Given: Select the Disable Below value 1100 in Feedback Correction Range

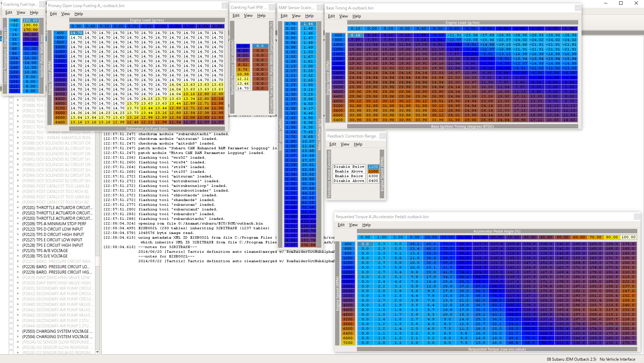Looking at the screenshot, I should tap(373, 167).
